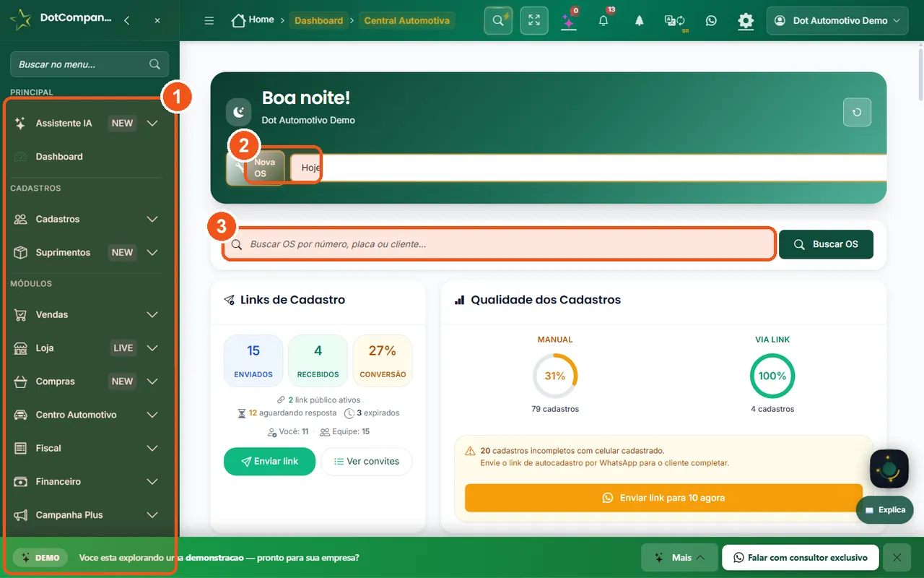Click the 100% Via Link progress ring

click(772, 376)
